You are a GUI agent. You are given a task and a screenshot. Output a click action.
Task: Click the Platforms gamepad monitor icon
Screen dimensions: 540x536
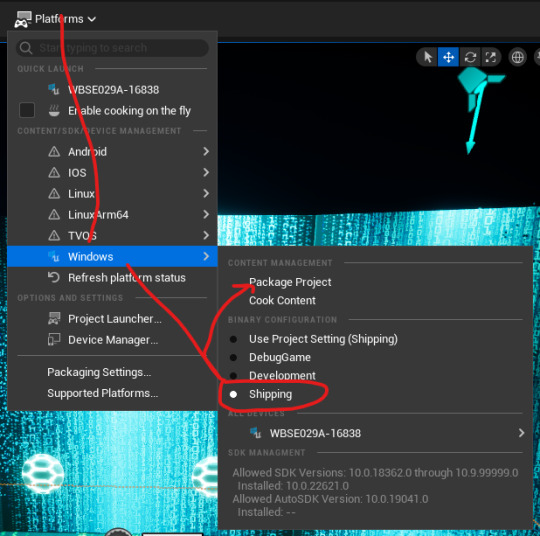coord(23,19)
